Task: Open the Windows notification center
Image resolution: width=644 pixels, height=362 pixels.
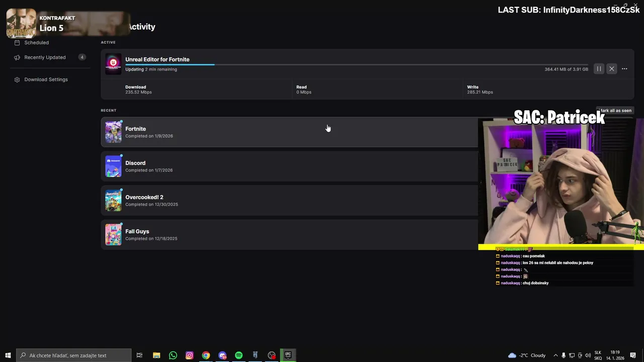Action: pyautogui.click(x=633, y=355)
